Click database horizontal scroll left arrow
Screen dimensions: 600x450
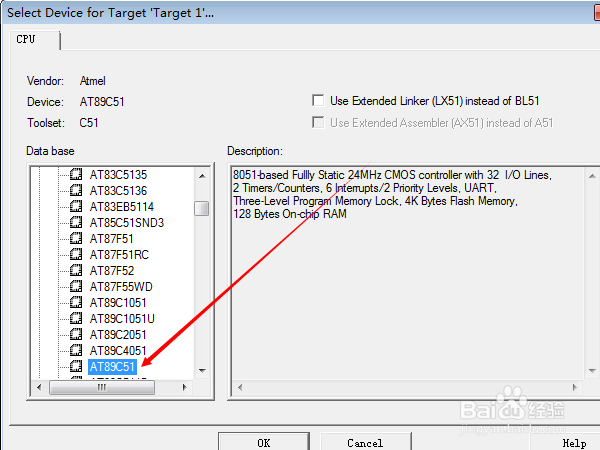(x=39, y=387)
